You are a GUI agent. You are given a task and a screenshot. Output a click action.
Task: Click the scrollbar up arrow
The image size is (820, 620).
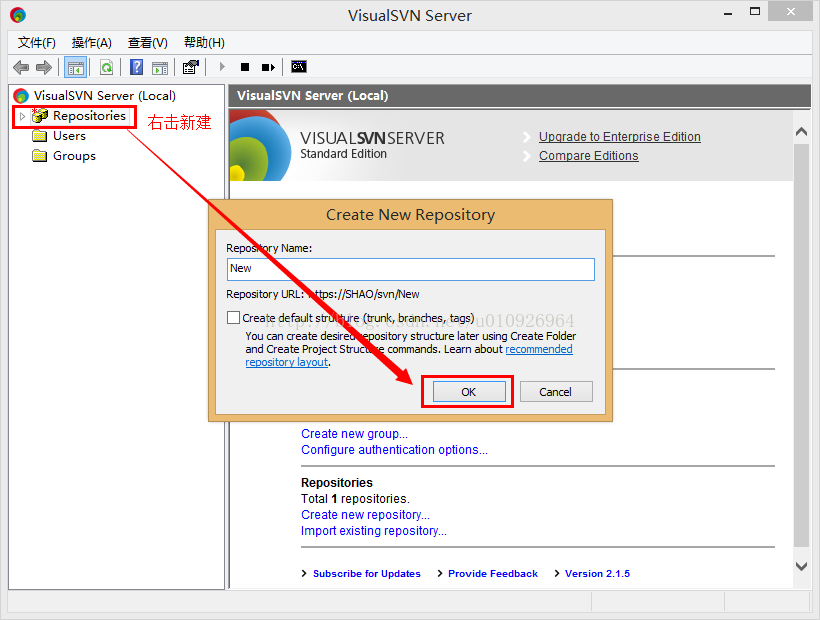click(x=801, y=132)
